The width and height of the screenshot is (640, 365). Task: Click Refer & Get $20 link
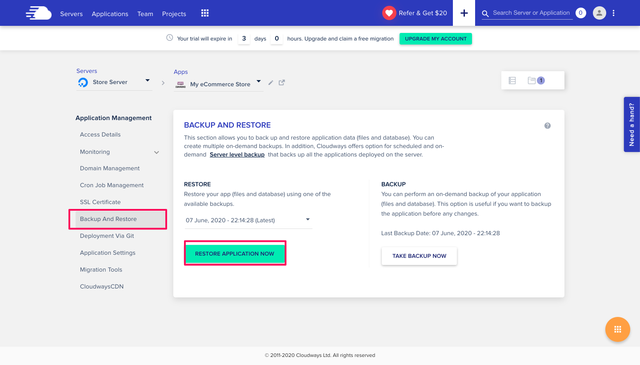pos(422,13)
